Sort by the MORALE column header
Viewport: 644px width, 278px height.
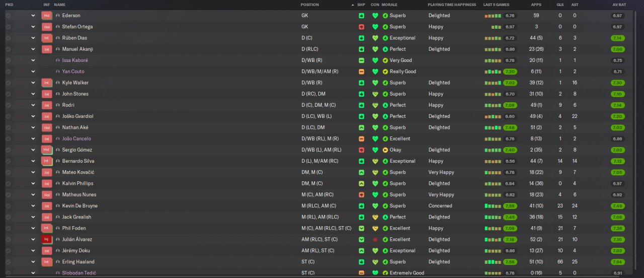tap(389, 5)
